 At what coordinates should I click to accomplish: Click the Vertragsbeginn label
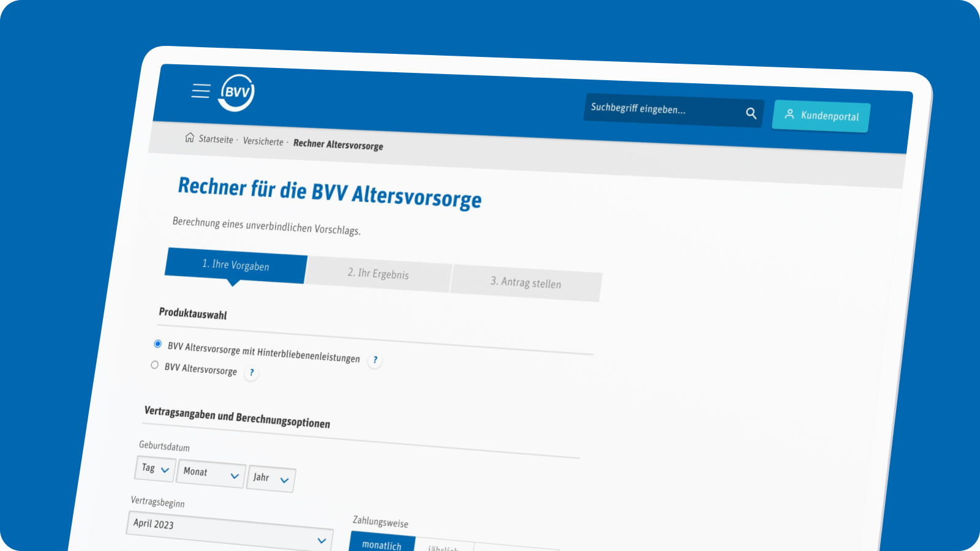(x=157, y=502)
